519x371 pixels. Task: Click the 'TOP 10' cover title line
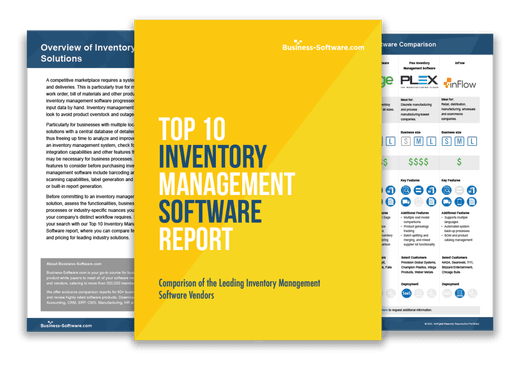192,129
